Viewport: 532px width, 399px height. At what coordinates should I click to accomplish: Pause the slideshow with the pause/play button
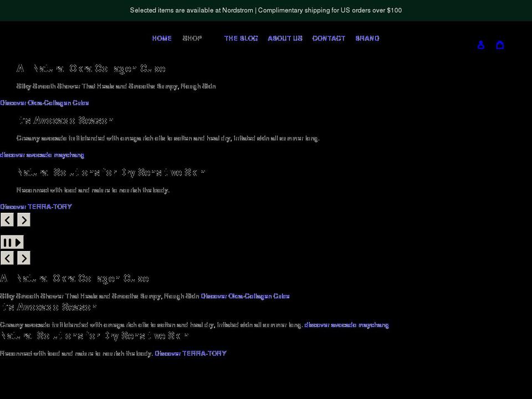[x=12, y=242]
